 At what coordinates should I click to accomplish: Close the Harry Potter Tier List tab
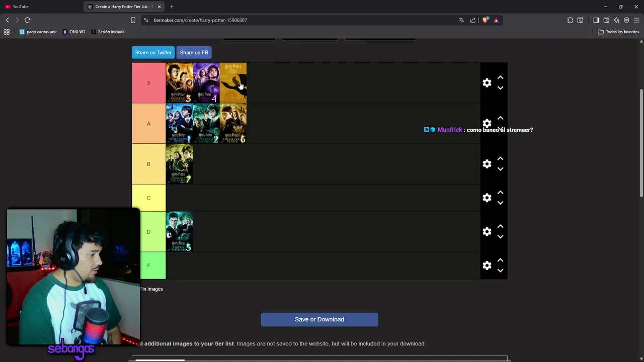click(159, 7)
